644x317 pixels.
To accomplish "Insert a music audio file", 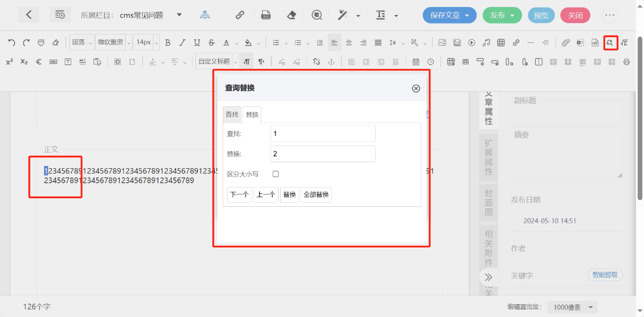I will pyautogui.click(x=486, y=42).
